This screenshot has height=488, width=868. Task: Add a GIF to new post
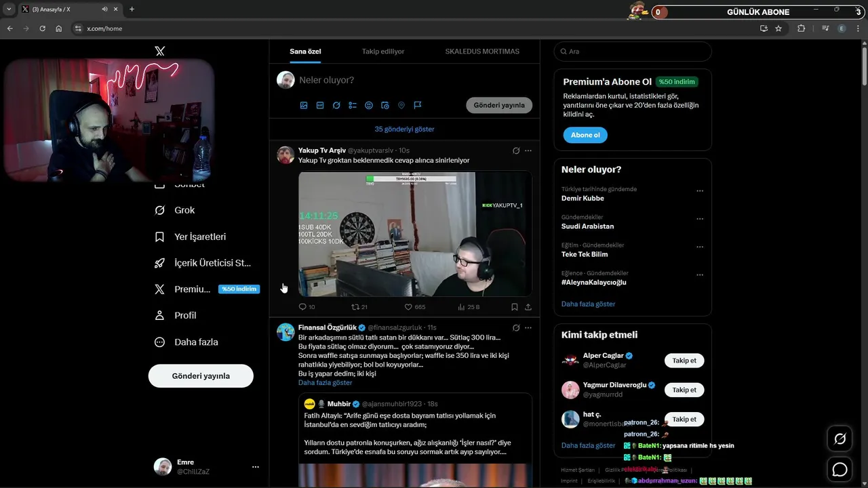[320, 105]
